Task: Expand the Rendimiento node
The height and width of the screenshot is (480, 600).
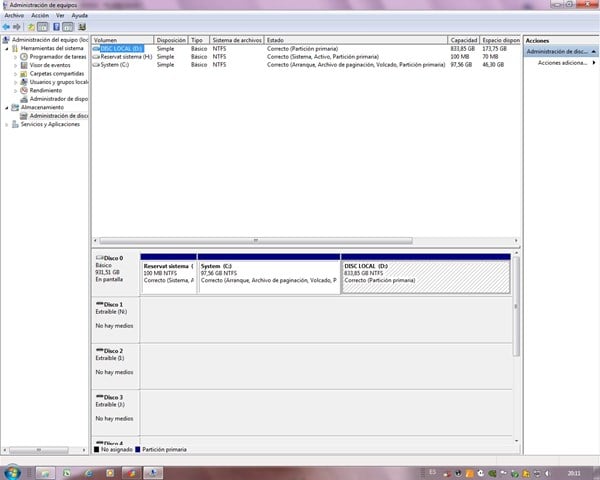Action: tap(15, 91)
